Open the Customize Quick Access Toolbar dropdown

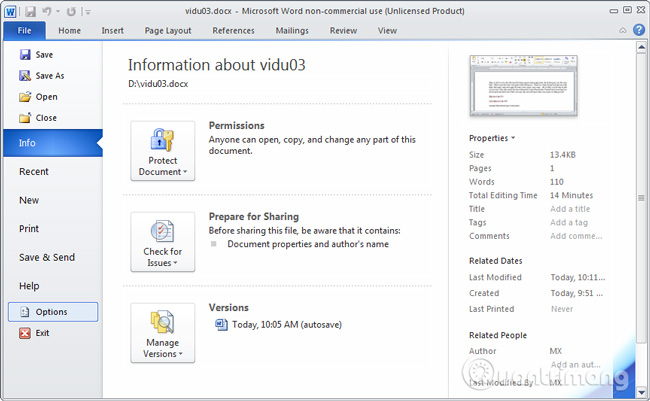point(87,12)
